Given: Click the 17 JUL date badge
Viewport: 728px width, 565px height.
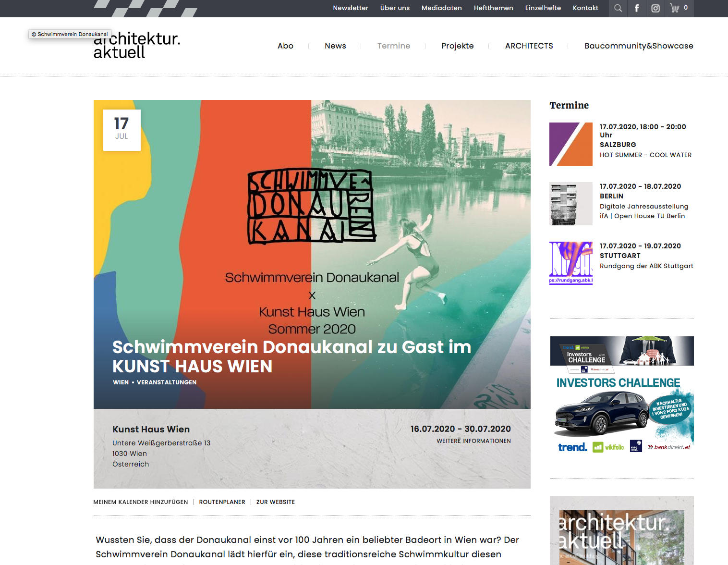Looking at the screenshot, I should (122, 130).
